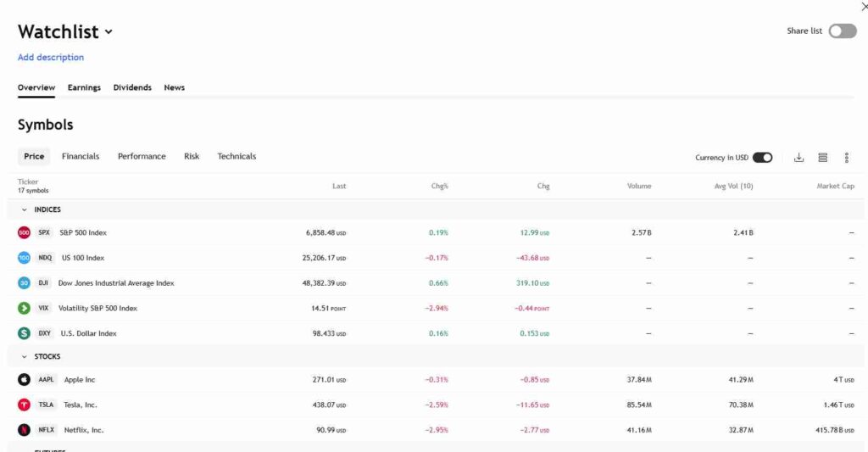Click the U.S. Dollar Index logo icon
Screen dimensions: 868x452
pyautogui.click(x=24, y=333)
